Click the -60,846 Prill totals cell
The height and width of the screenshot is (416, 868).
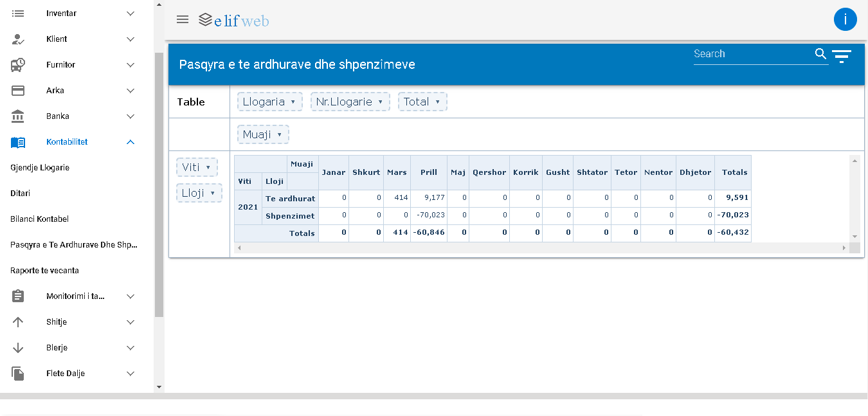[x=429, y=233]
